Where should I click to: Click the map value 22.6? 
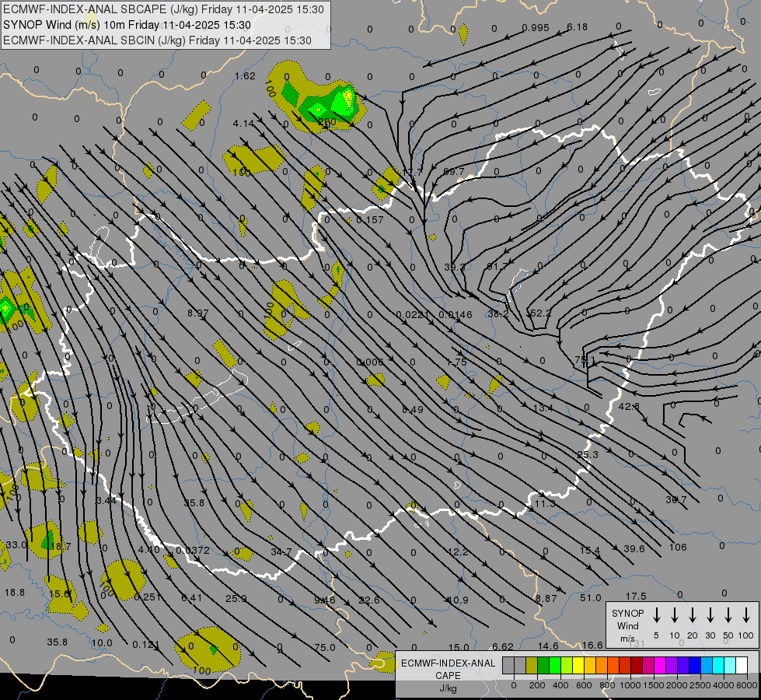369,600
